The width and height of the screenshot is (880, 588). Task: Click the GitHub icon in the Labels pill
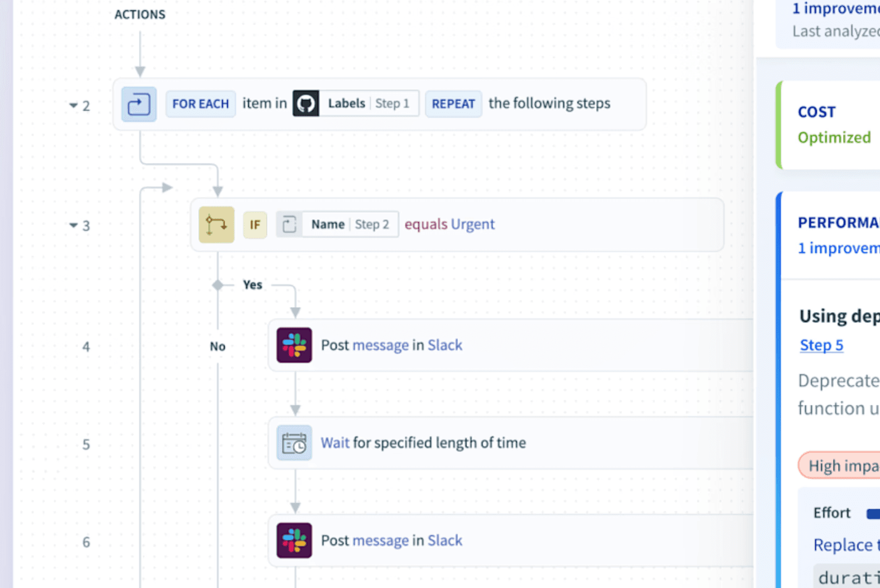306,103
